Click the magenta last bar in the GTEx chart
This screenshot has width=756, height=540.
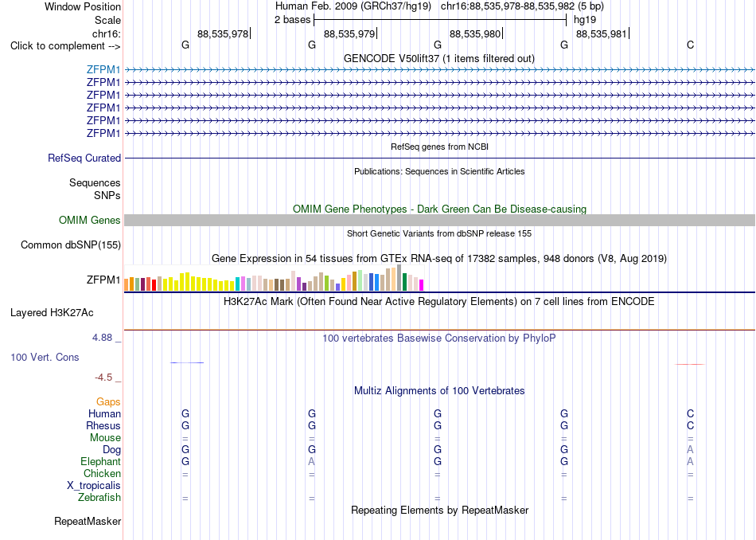[422, 285]
